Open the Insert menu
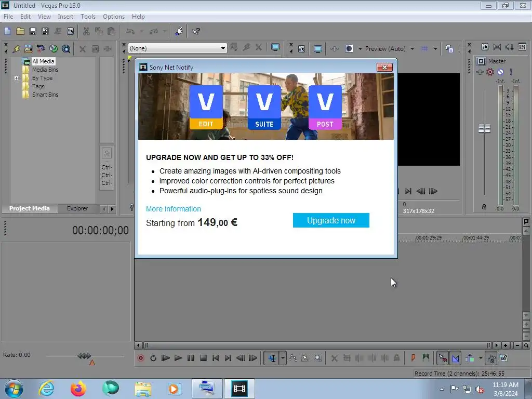Screen dimensions: 532x399 (x=65, y=16)
